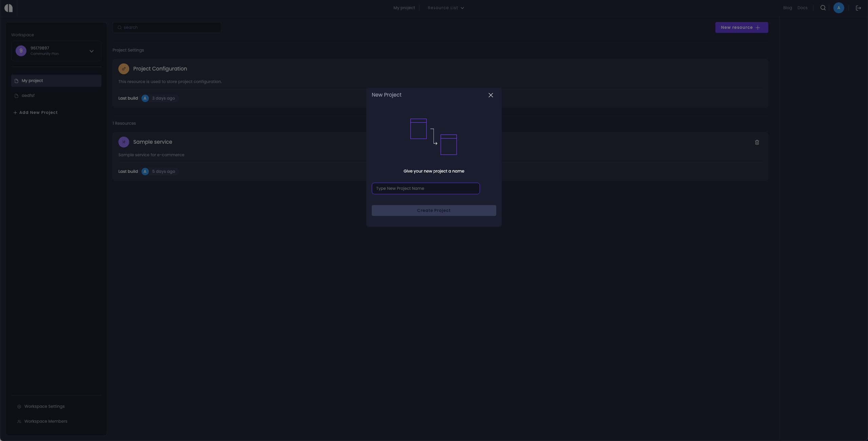Screen dimensions: 868x441
Task: Select the aedfsf project in sidebar
Action: tap(27, 96)
